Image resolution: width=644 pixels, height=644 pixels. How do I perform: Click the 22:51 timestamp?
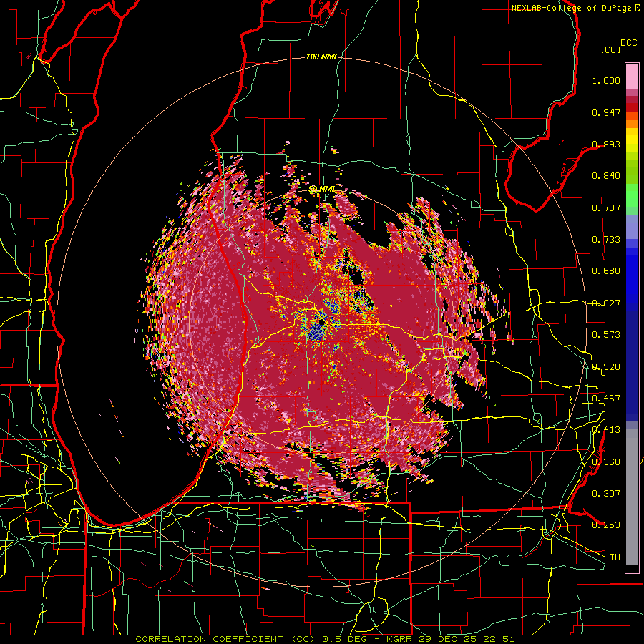pyautogui.click(x=499, y=639)
